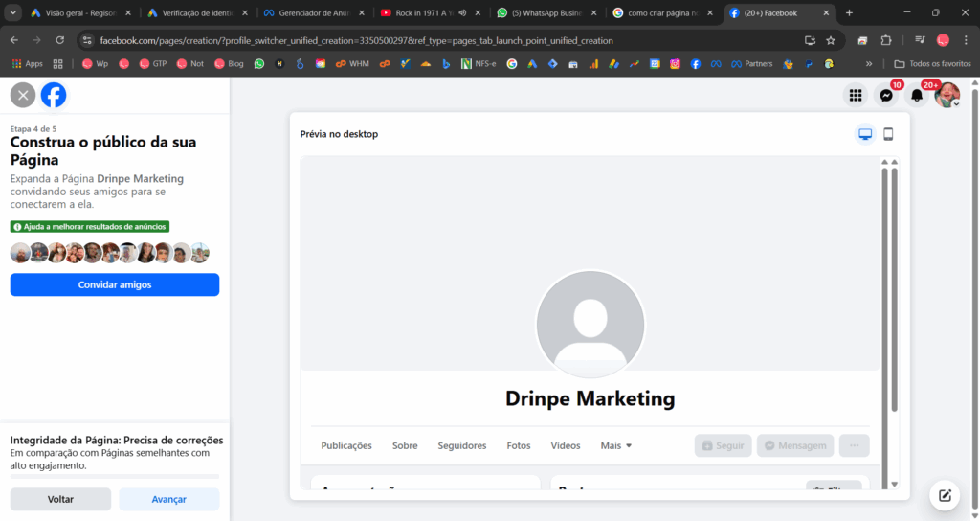The width and height of the screenshot is (980, 521).
Task: Switch preview to mobile view
Action: click(x=888, y=134)
